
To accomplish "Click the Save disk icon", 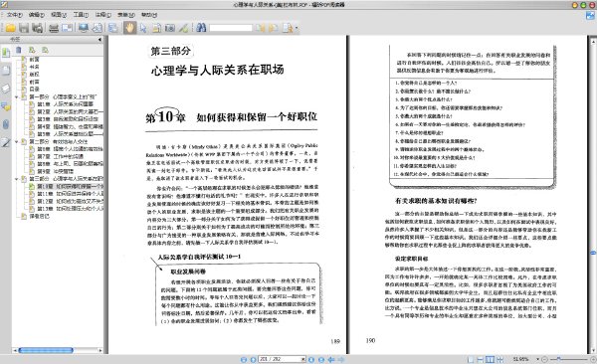I will click(x=24, y=28).
